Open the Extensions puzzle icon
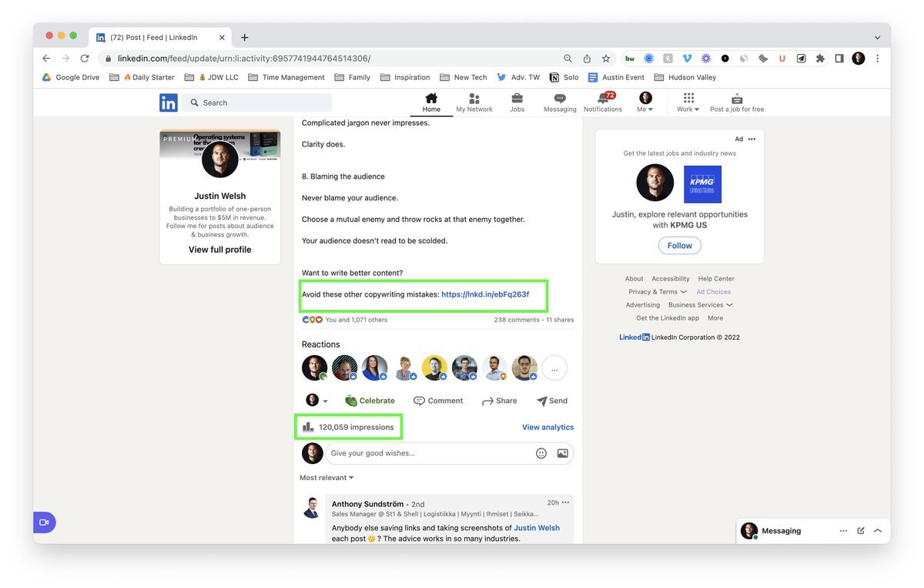 point(820,59)
